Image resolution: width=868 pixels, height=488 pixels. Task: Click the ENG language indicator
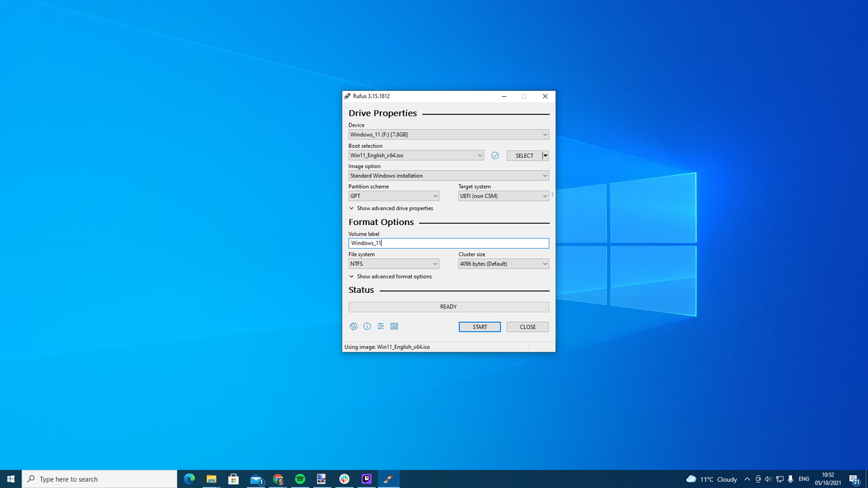(804, 479)
